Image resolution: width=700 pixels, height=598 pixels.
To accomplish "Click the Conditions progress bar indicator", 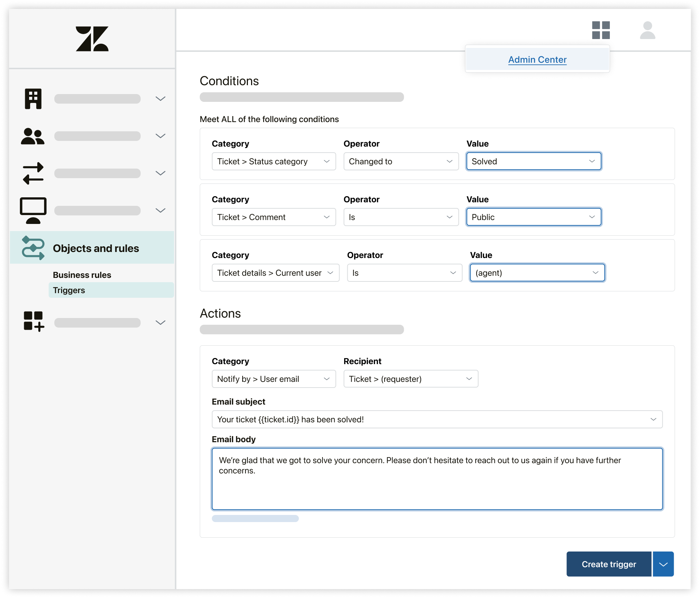I will [302, 97].
